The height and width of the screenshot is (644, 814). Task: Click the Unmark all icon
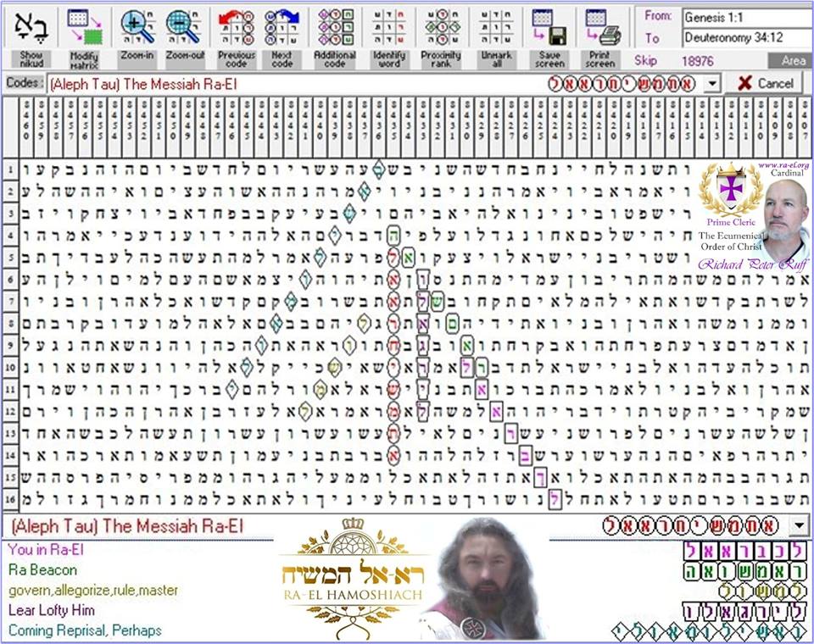coord(496,27)
